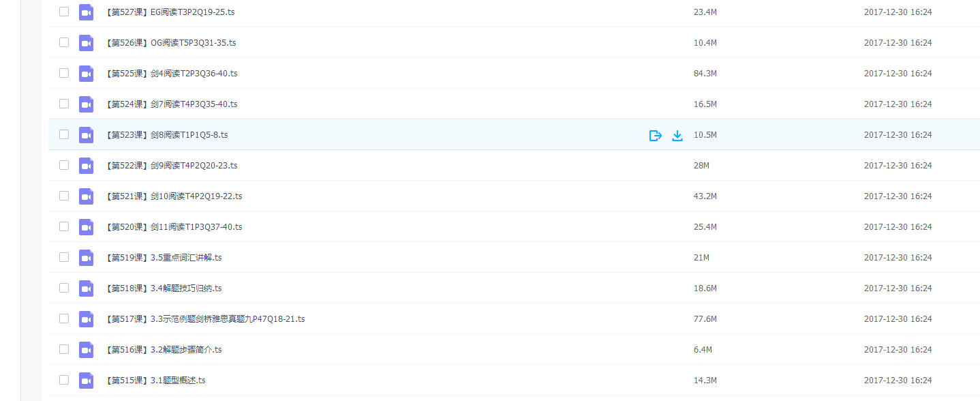The width and height of the screenshot is (980, 401).
Task: Select the checkbox for 第525课 剑4阅读
Action: [64, 73]
